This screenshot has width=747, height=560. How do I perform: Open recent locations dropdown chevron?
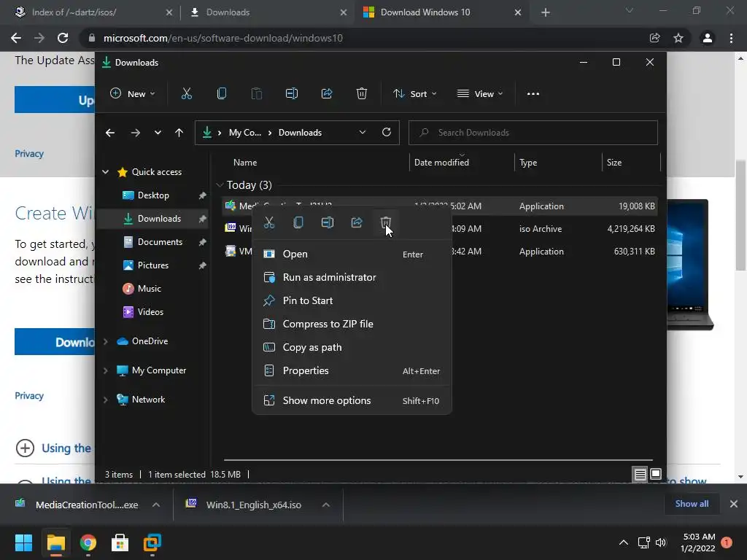point(158,133)
